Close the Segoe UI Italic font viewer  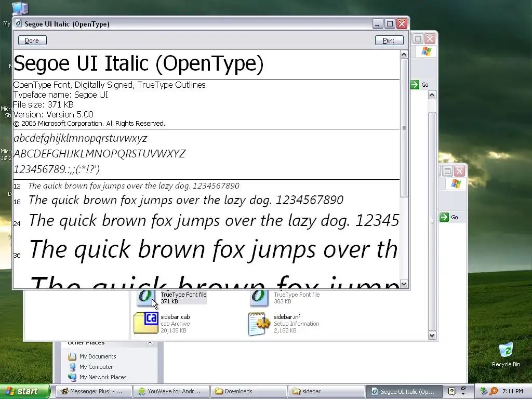click(402, 24)
